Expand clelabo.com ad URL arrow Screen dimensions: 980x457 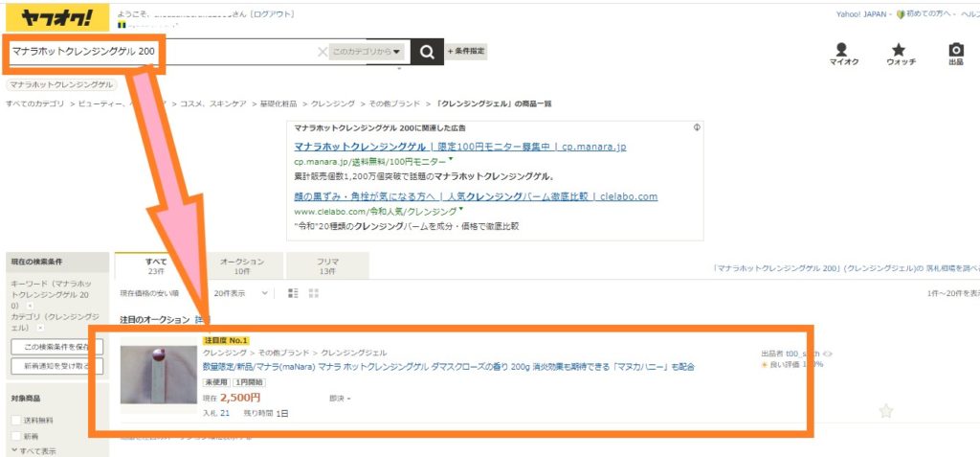pos(461,209)
